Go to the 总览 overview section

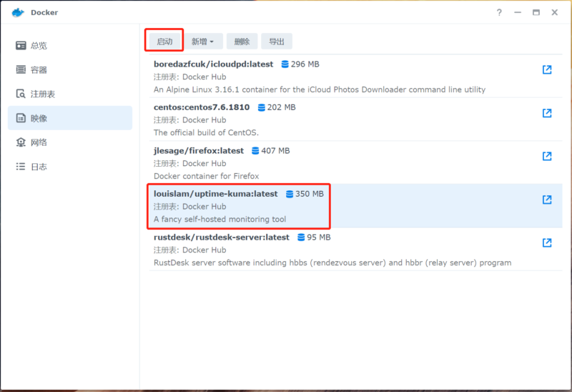70,45
